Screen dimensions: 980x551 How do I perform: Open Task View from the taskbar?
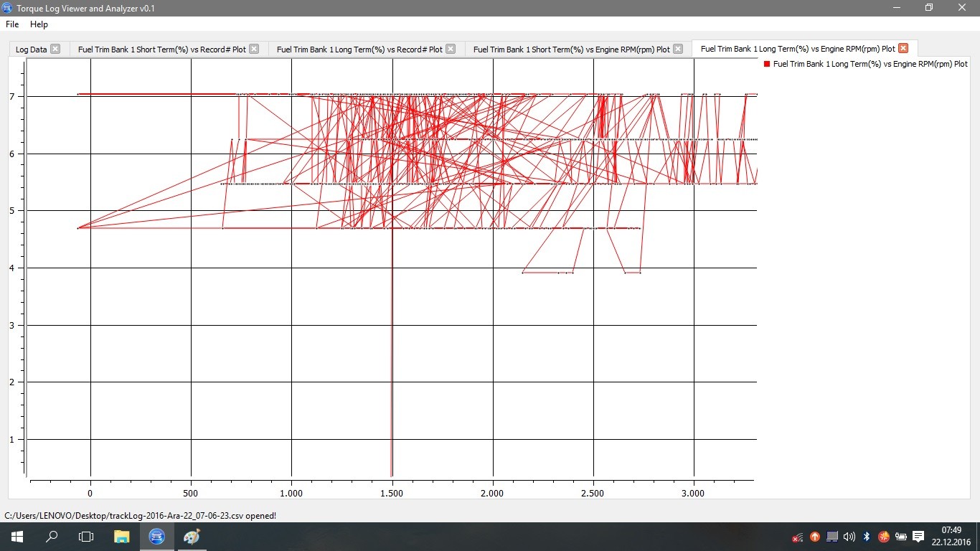coord(86,537)
